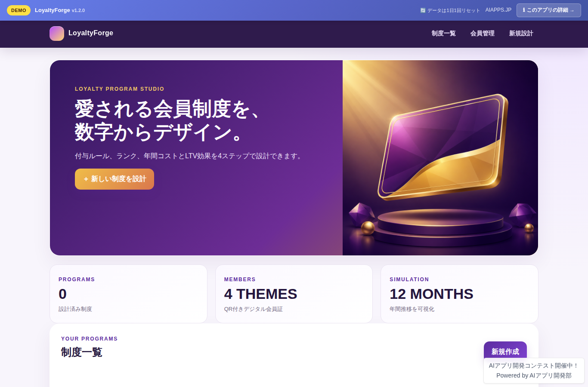Click the ＋ 新しい制度を設計 button

coord(115,179)
